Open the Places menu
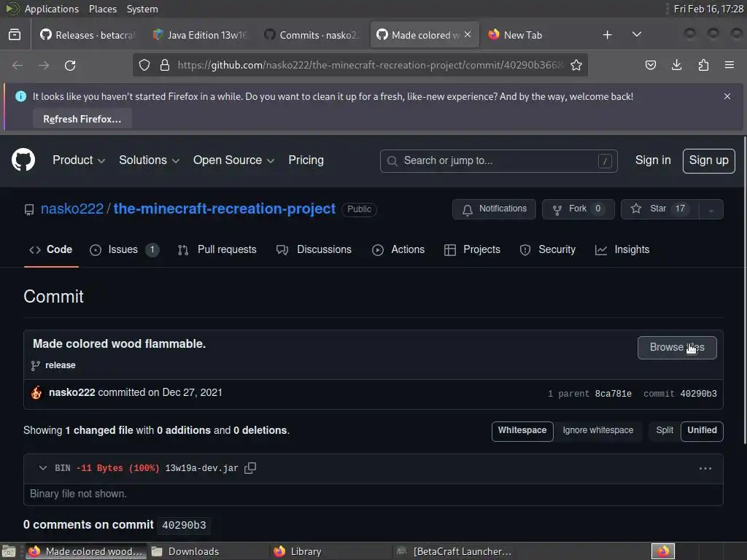Image resolution: width=747 pixels, height=560 pixels. 102,9
